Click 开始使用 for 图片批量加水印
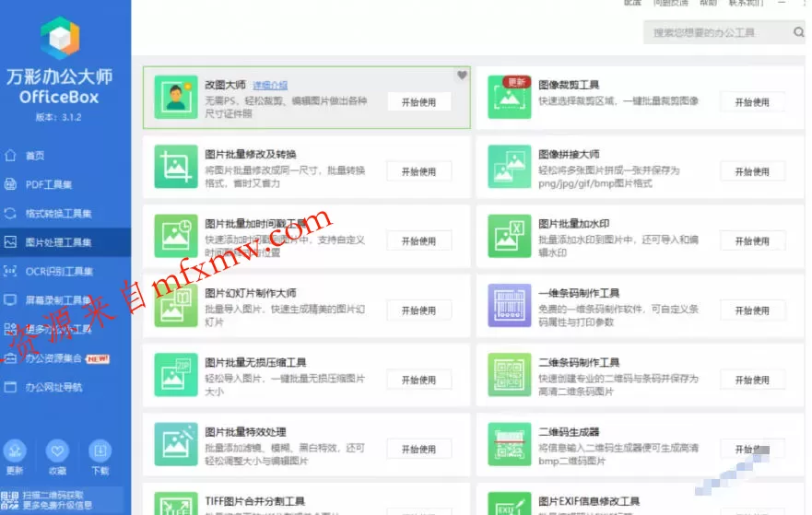This screenshot has height=515, width=812. (x=752, y=240)
